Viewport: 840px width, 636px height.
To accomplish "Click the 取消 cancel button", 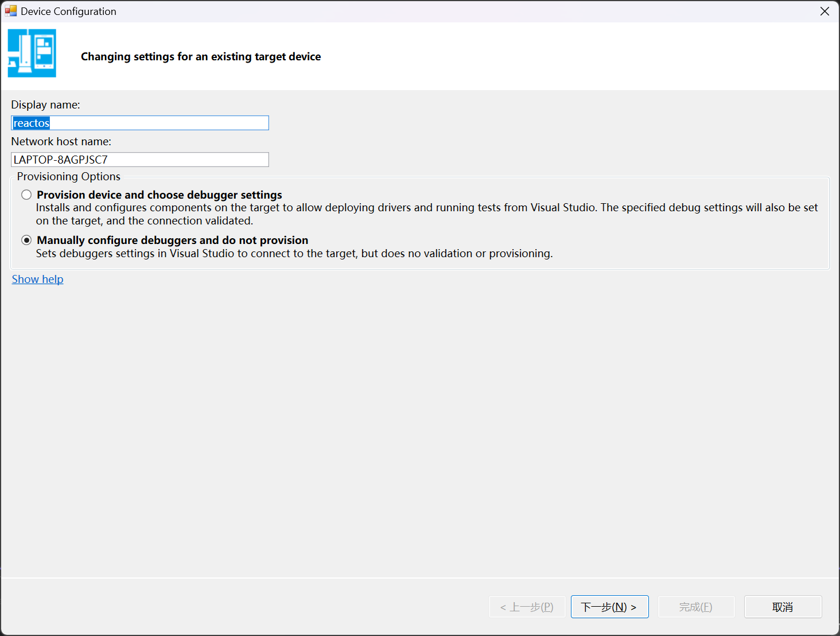I will pyautogui.click(x=783, y=607).
